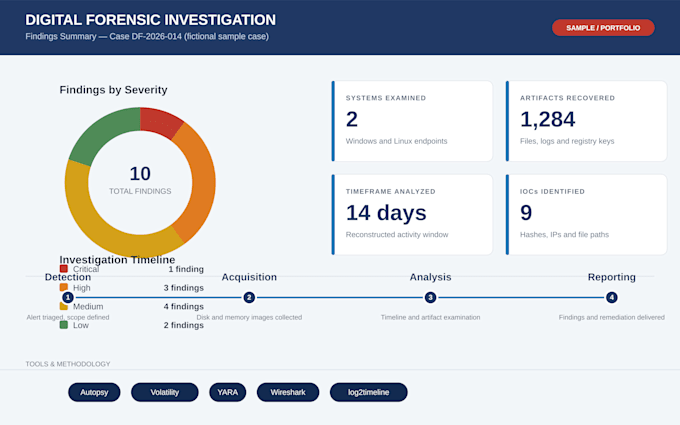This screenshot has width=680, height=425.
Task: Click timeline step 1 Detection marker
Action: click(x=68, y=298)
